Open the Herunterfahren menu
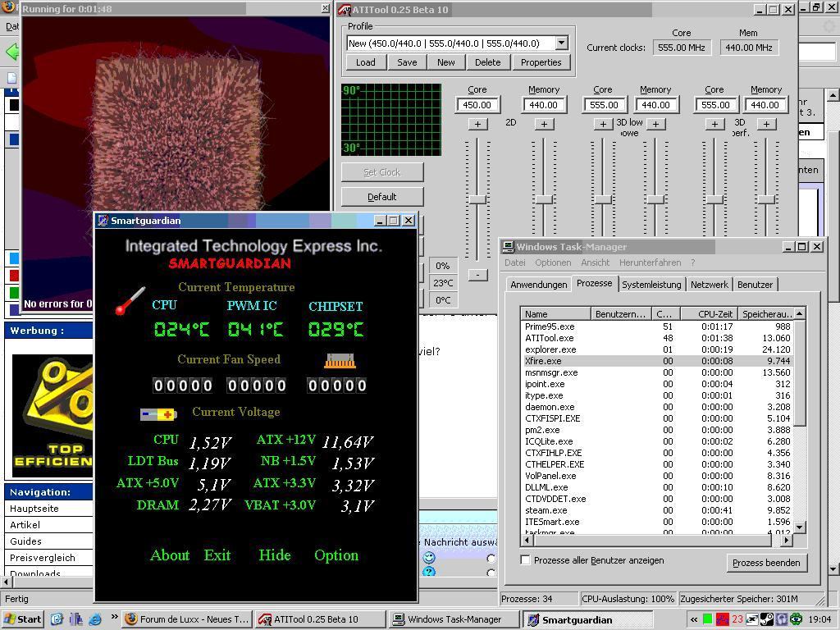 click(x=651, y=262)
